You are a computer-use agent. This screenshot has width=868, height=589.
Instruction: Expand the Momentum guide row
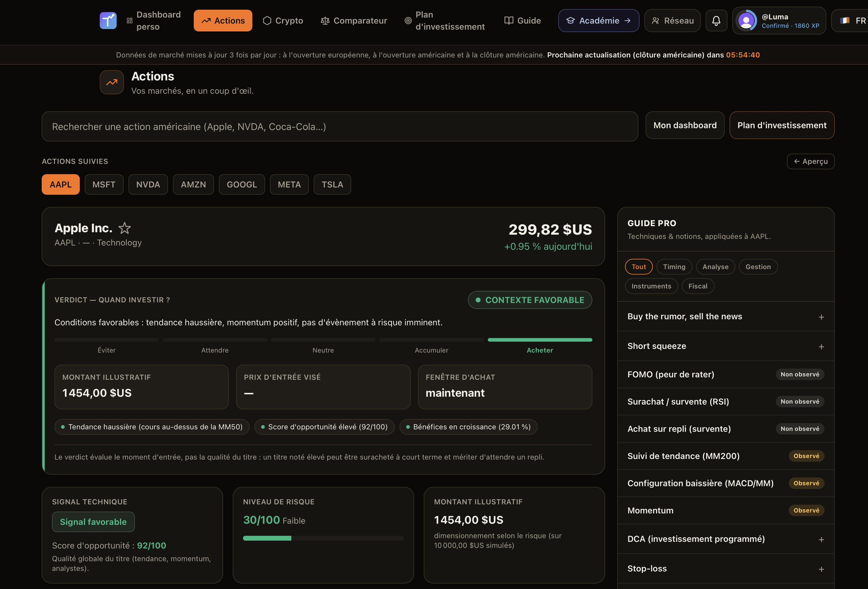coord(726,510)
